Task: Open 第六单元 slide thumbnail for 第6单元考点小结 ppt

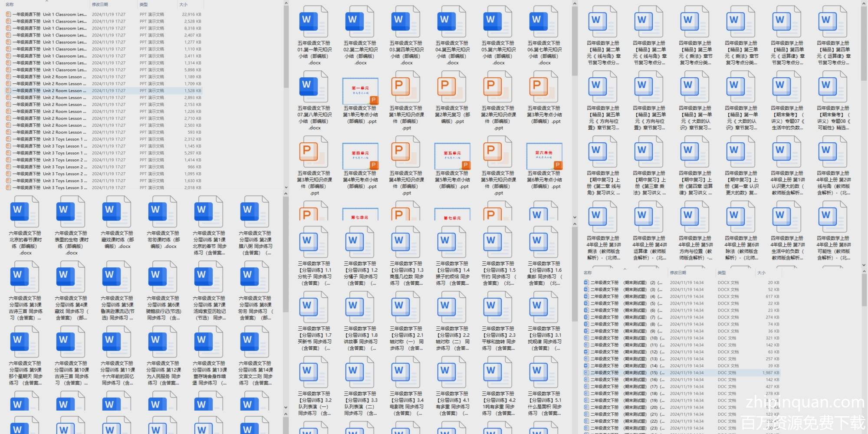Action: (x=544, y=156)
